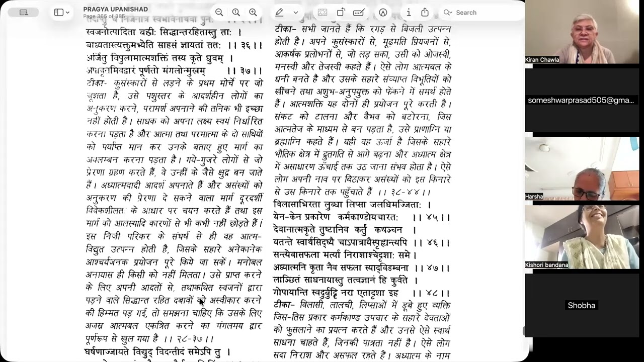Select Kiran Chawla video tile
This screenshot has height=362, width=644.
(x=582, y=32)
